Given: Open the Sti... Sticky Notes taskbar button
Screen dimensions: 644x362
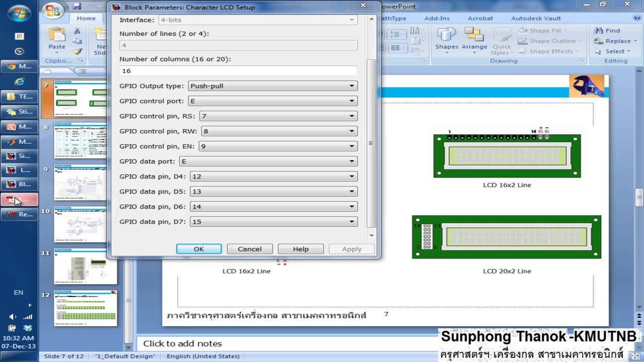Looking at the screenshot, I should (x=20, y=112).
